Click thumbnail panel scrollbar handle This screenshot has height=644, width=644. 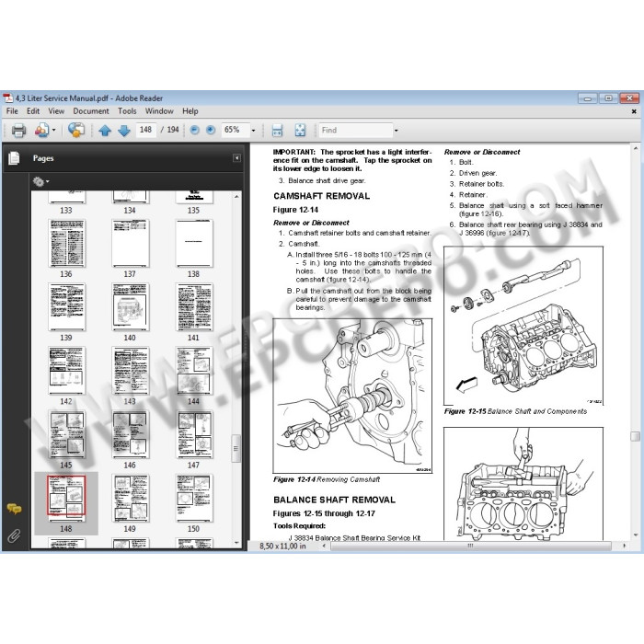[236, 449]
